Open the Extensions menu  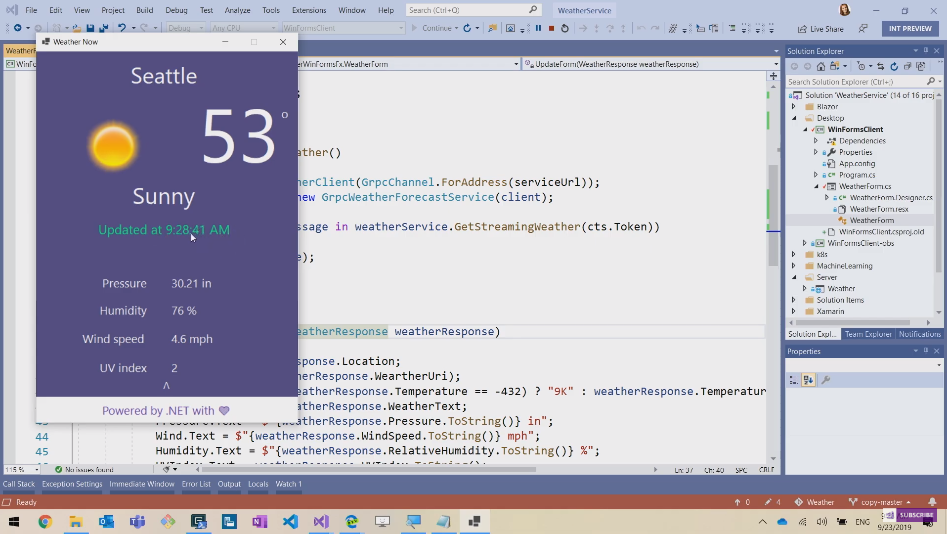309,10
